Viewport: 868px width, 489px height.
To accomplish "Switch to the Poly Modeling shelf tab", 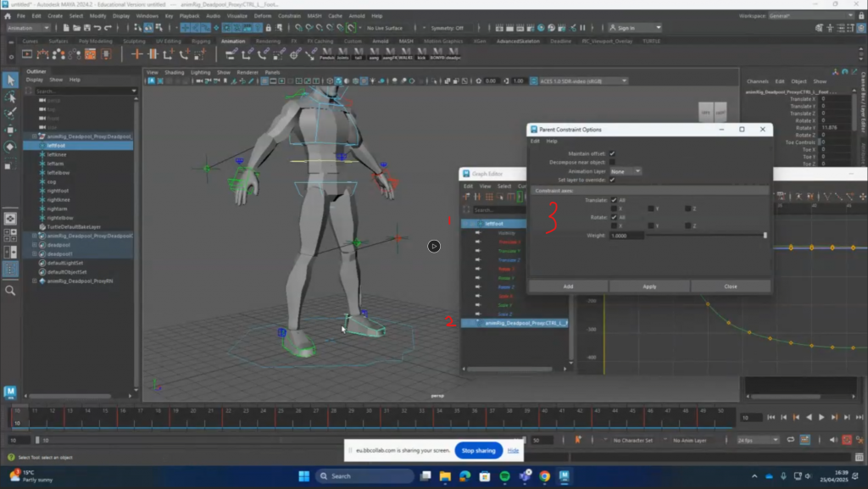I will [x=95, y=41].
